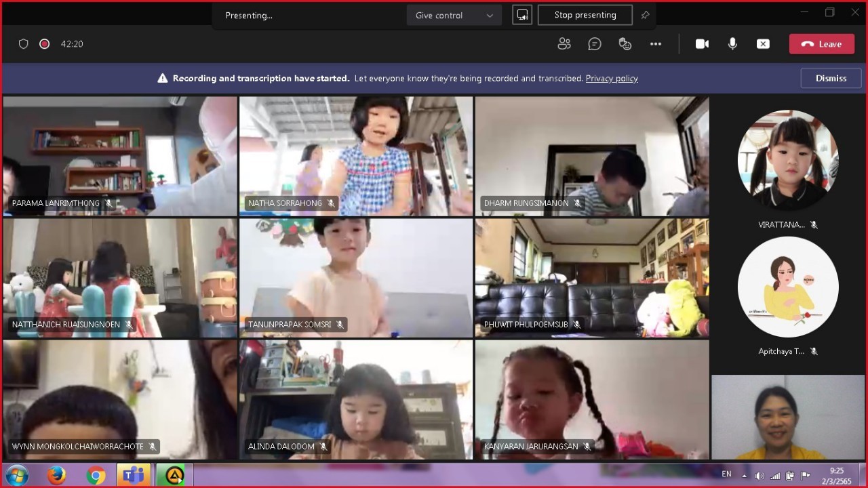
Task: Open the reactions menu
Action: [x=625, y=44]
